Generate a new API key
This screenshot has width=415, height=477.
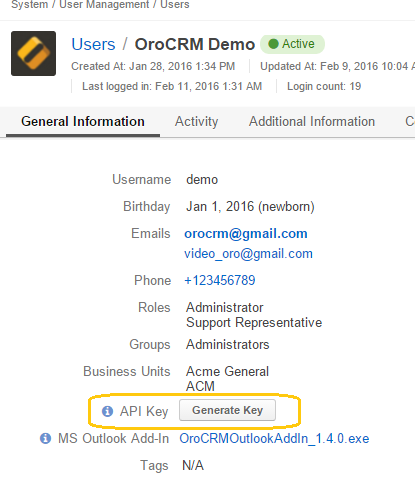click(x=227, y=410)
